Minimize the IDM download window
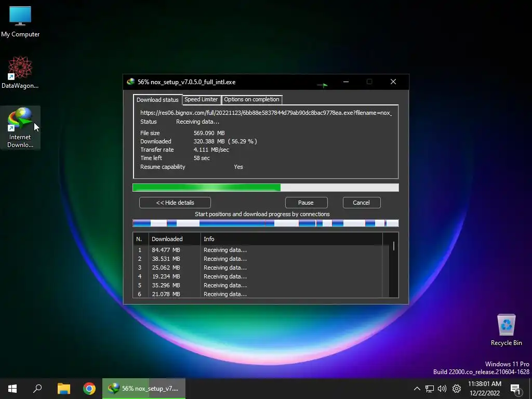This screenshot has width=532, height=399. coord(345,82)
